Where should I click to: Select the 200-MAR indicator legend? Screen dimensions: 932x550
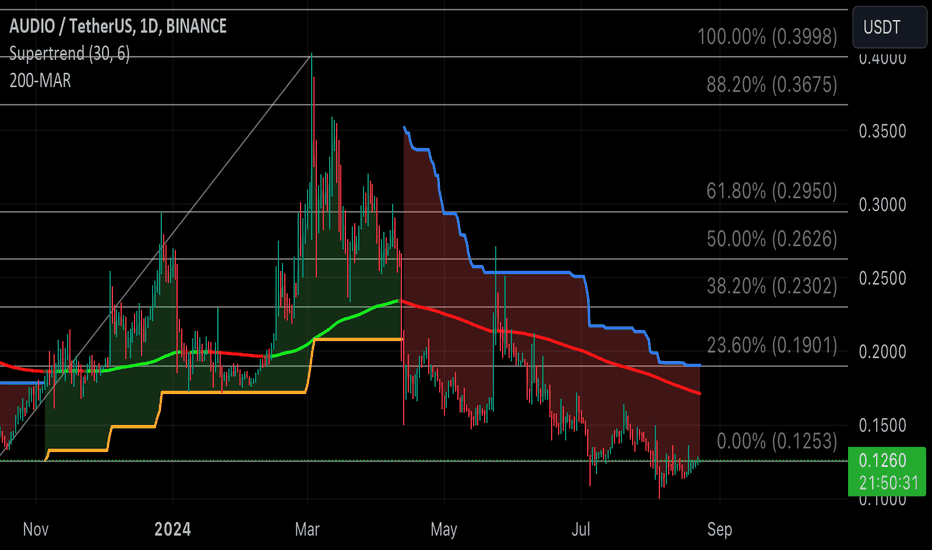click(x=40, y=80)
